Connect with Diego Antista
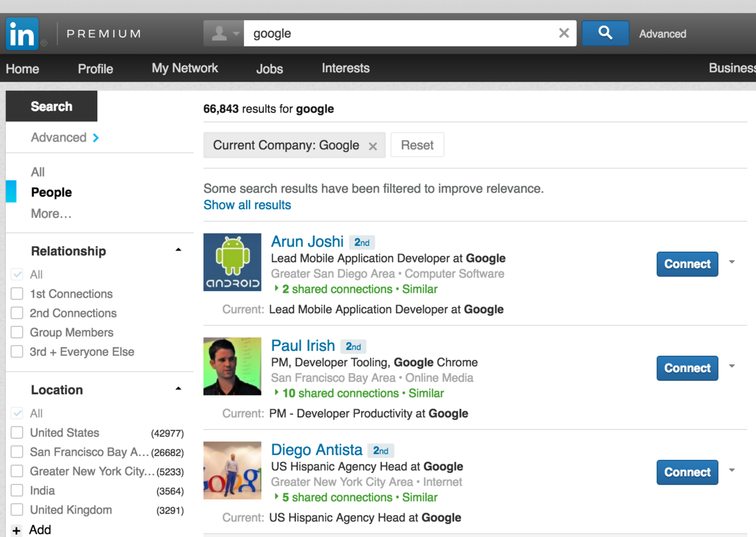 point(687,472)
